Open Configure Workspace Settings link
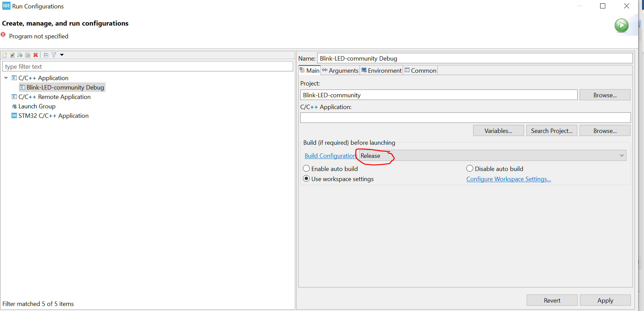This screenshot has width=644, height=311. coord(509,179)
